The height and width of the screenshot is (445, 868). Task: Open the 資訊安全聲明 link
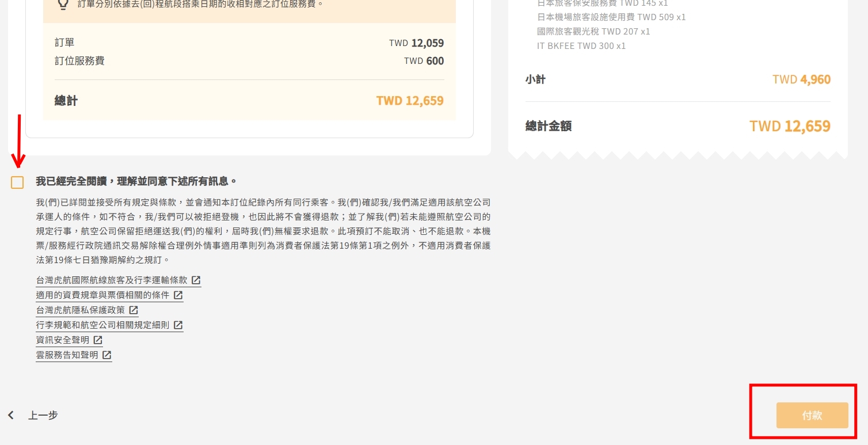[x=62, y=340]
